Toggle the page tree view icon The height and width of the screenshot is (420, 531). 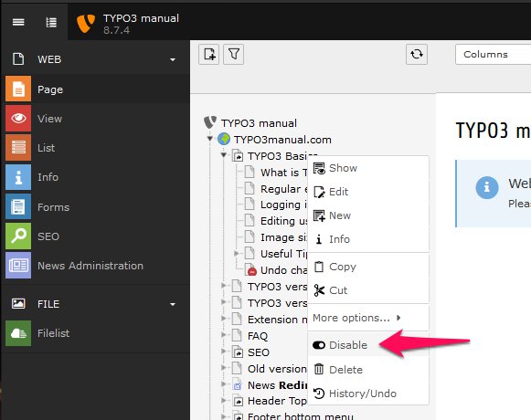click(x=51, y=22)
